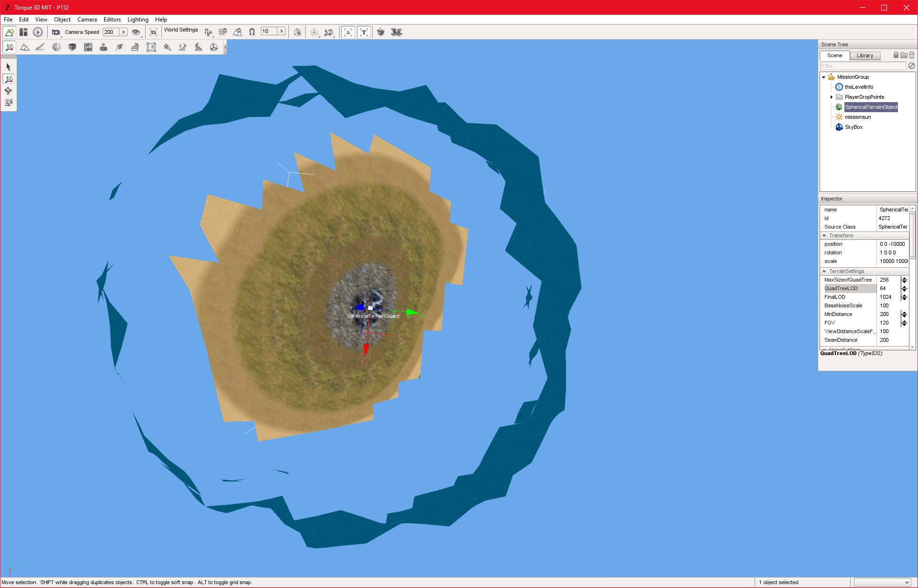Open the World Editor icon
Image resolution: width=918 pixels, height=588 pixels.
9,32
